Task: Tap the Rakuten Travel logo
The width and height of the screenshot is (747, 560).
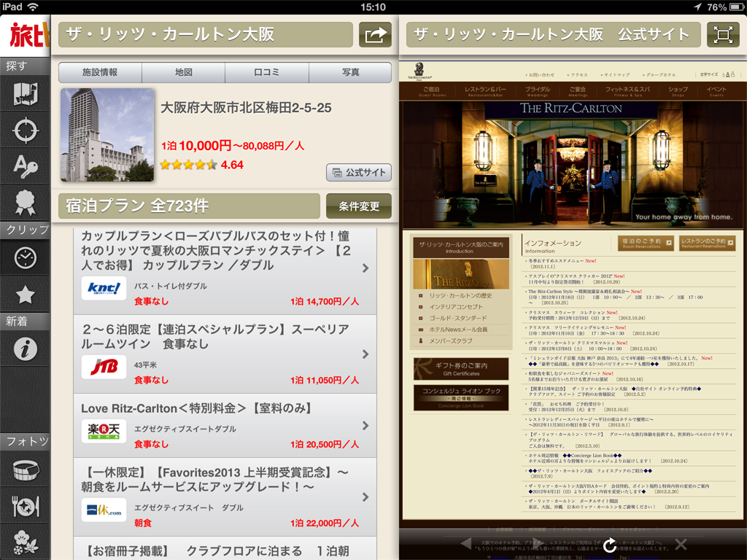Action: 104,431
